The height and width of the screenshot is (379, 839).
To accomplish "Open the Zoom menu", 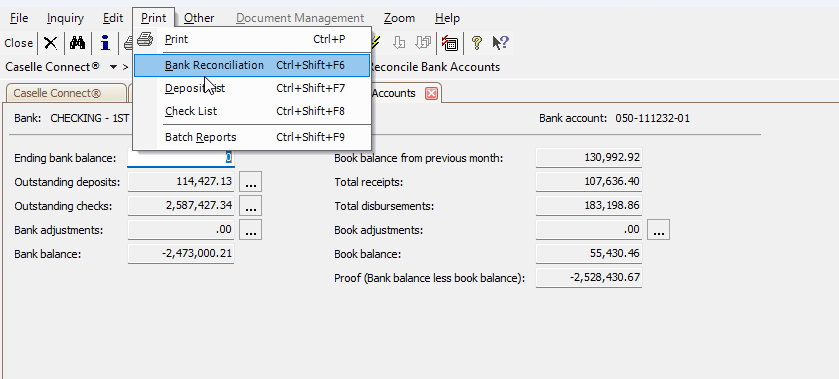I will point(399,18).
